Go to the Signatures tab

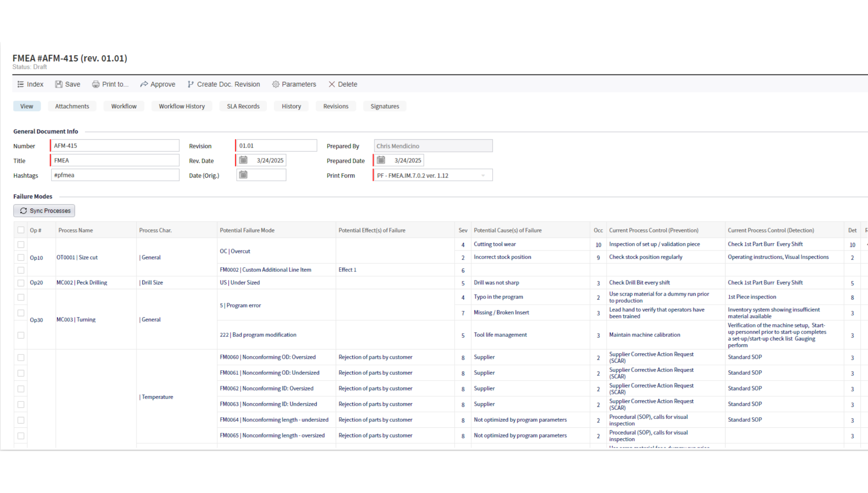[x=384, y=106]
